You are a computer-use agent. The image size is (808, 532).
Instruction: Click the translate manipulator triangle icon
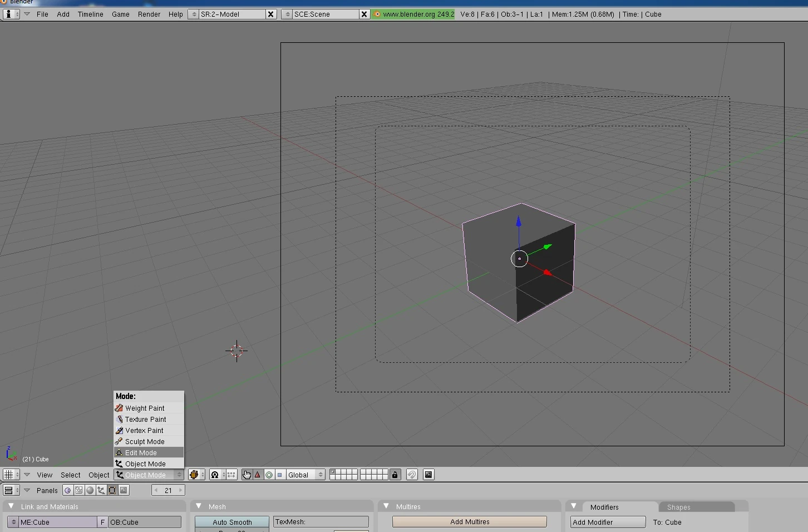pos(258,475)
